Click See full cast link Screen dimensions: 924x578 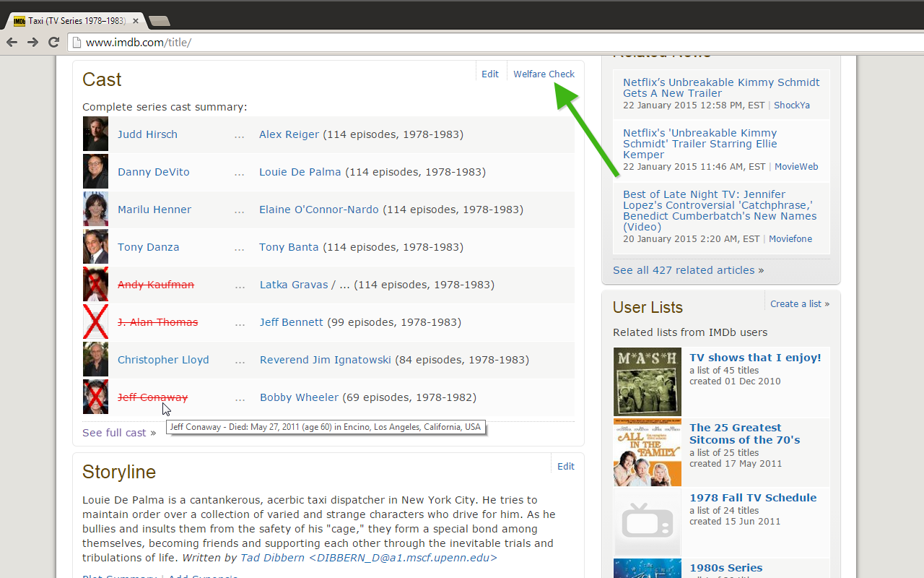(119, 433)
